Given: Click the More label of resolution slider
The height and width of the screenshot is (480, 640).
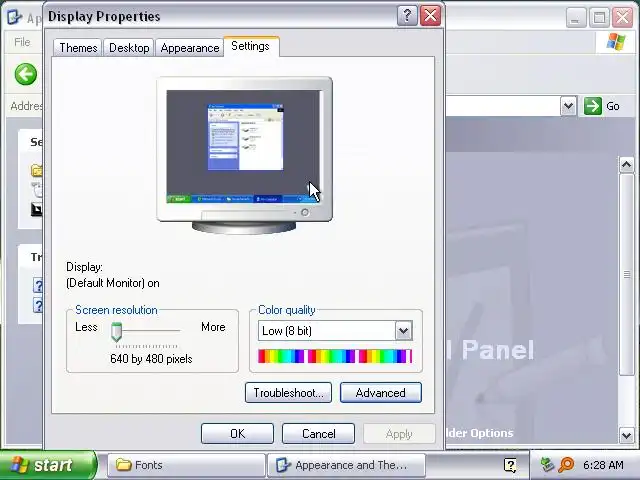Looking at the screenshot, I should 213,327.
